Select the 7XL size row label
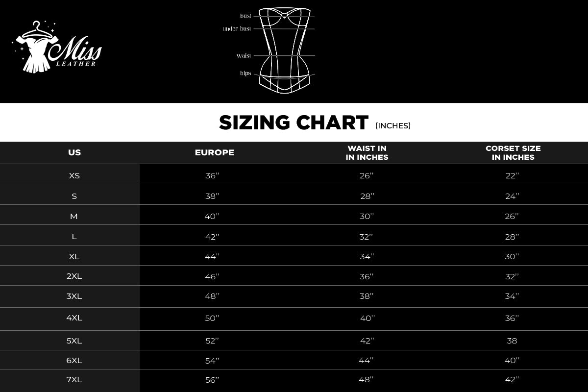Viewport: 588px width, 392px height. 74,379
